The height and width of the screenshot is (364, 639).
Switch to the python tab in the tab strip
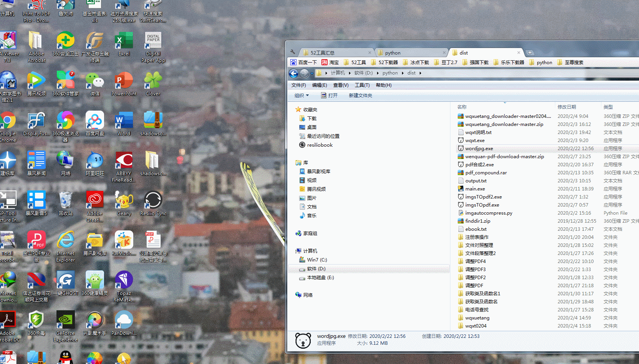pyautogui.click(x=411, y=53)
